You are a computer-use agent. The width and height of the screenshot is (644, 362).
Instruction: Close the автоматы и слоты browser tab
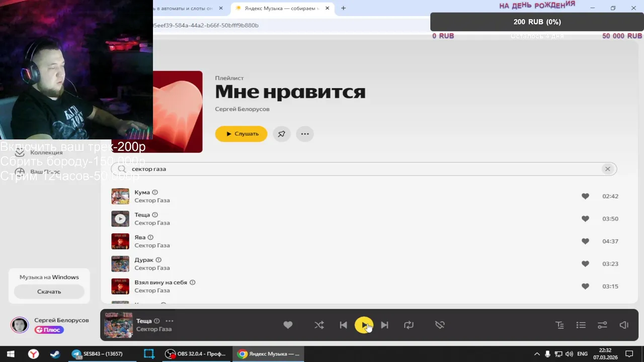coord(221,8)
